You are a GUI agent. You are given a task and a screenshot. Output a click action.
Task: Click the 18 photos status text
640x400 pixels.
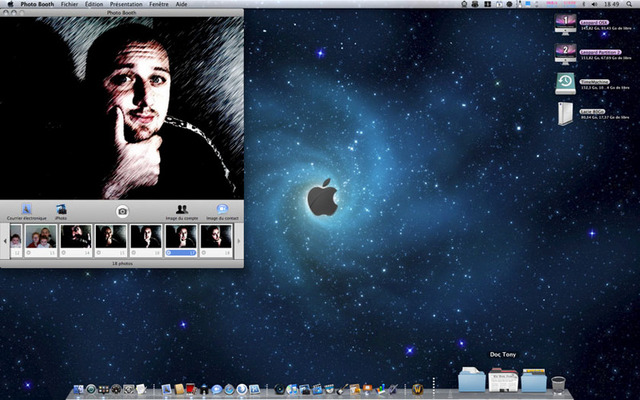122,264
